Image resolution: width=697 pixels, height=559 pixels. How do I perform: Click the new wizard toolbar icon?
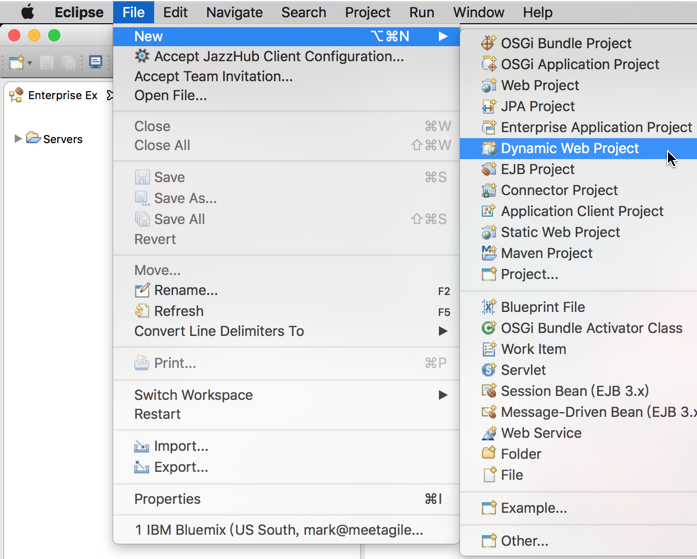tap(16, 62)
